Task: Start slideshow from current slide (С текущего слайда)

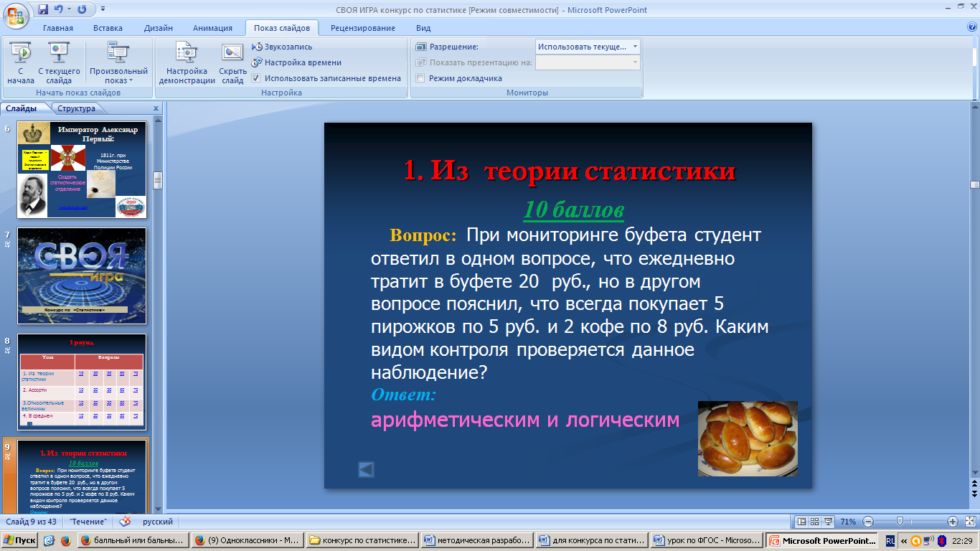Action: pos(59,63)
